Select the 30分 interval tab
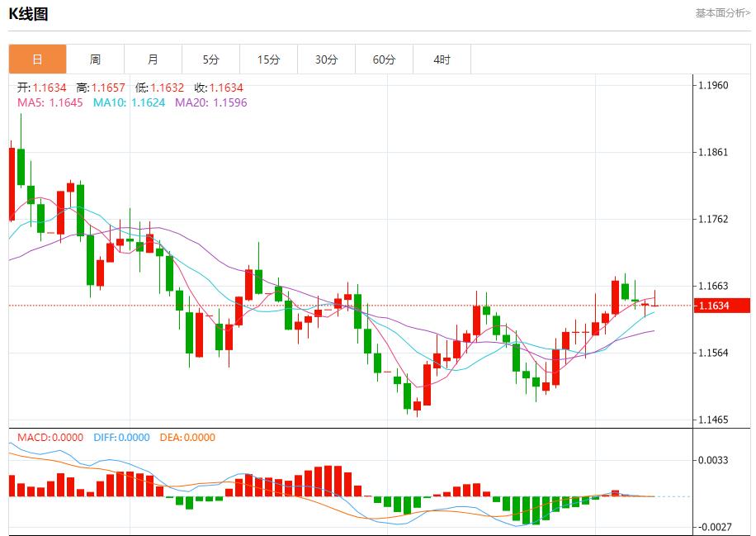Image resolution: width=756 pixels, height=536 pixels. (x=326, y=59)
